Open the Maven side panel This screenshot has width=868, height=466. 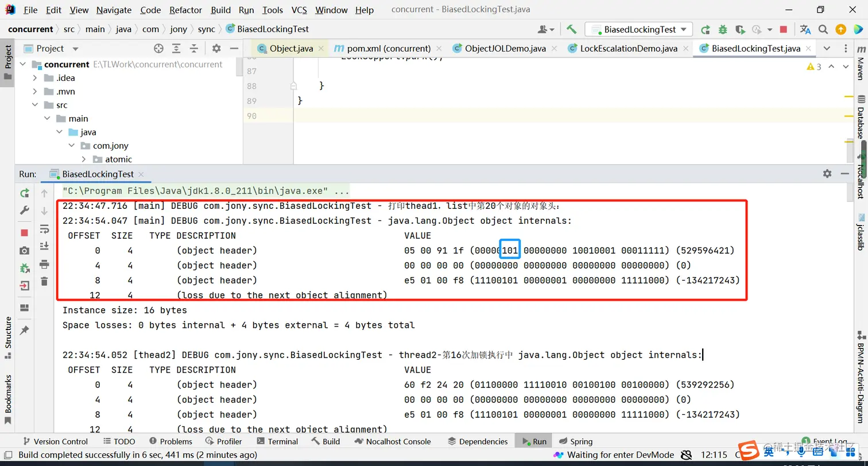click(861, 64)
